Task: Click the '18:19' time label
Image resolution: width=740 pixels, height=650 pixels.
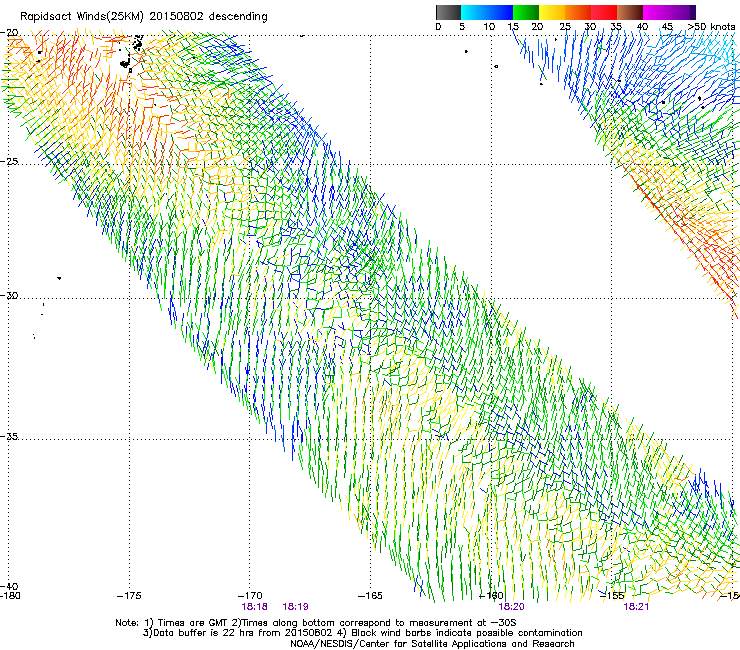Action: pyautogui.click(x=295, y=607)
